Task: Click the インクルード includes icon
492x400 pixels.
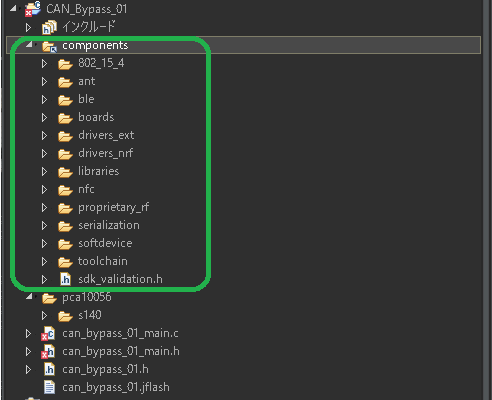Action: [49, 27]
